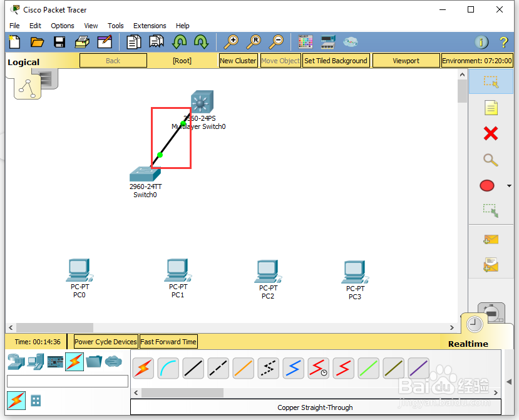Choose the purple USB cable
519x420 pixels.
pyautogui.click(x=418, y=369)
